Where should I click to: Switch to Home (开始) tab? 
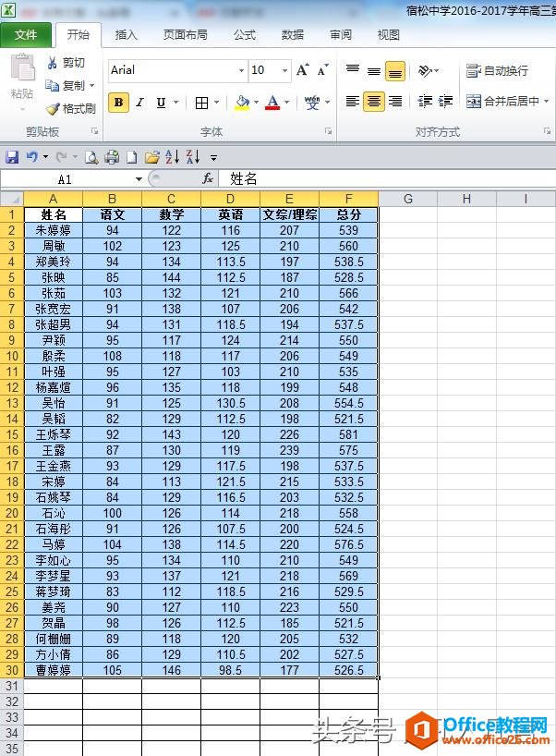click(x=79, y=35)
